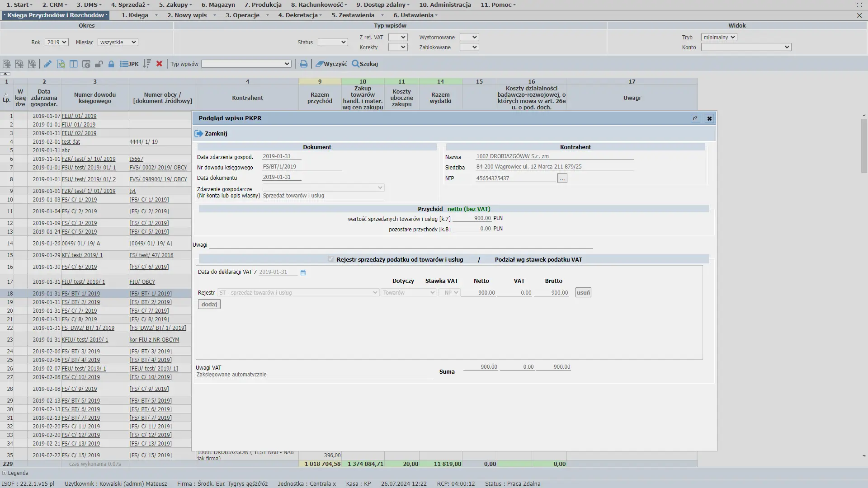The height and width of the screenshot is (488, 868).
Task: Click the Uwagi text field in preview
Action: pos(400,244)
